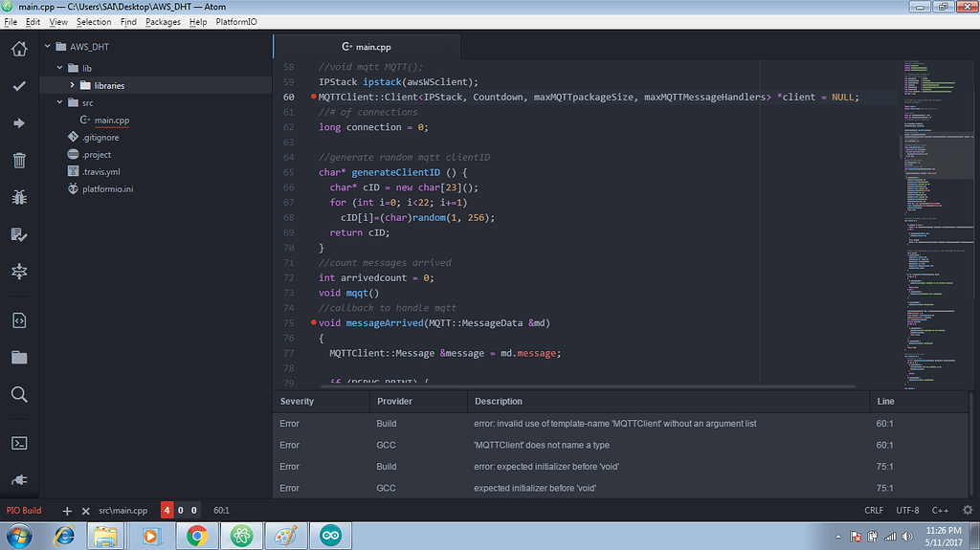Click the error dot on line 75
The width and height of the screenshot is (980, 550).
click(313, 322)
